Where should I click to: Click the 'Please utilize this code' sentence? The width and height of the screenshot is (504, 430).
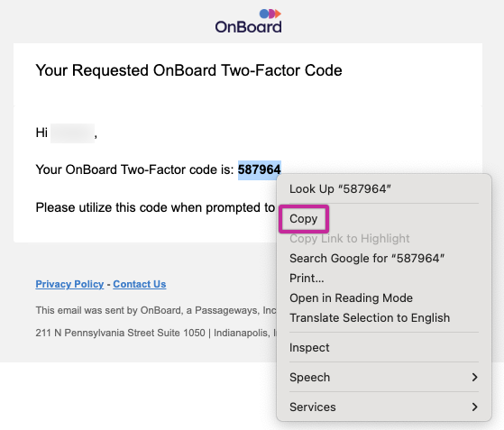pyautogui.click(x=155, y=207)
